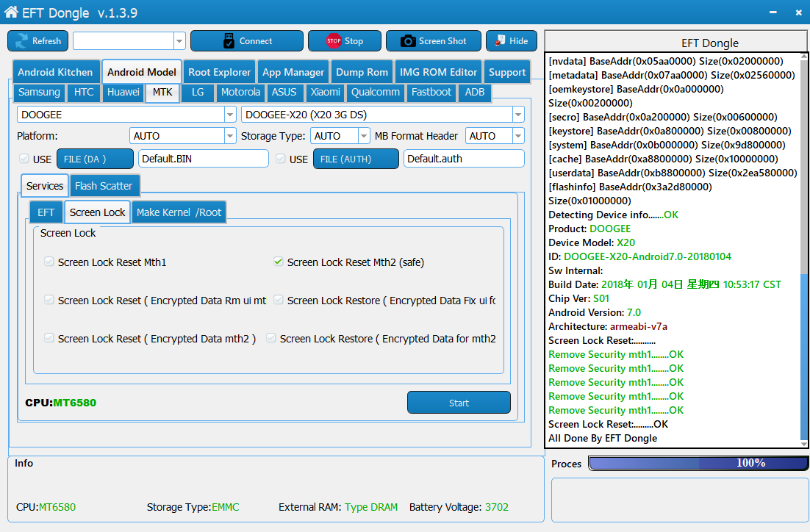The width and height of the screenshot is (810, 532).
Task: Click the FILE (AUTH) button
Action: (x=356, y=159)
